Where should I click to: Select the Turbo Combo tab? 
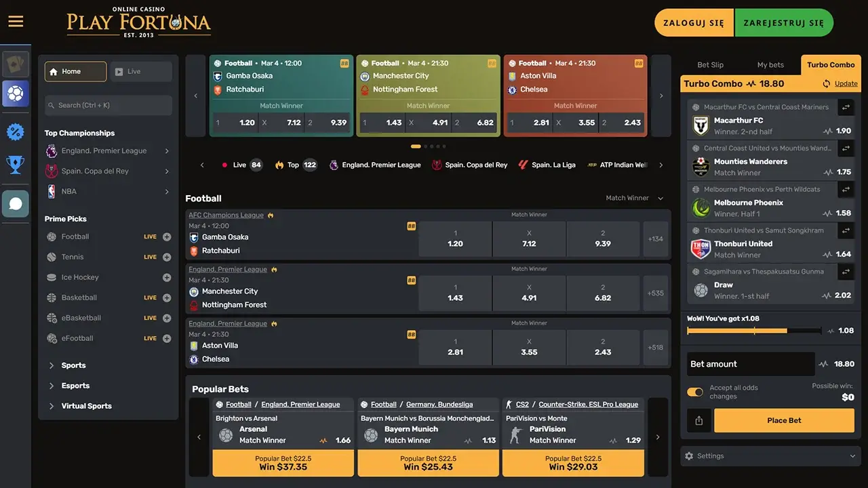tap(831, 65)
